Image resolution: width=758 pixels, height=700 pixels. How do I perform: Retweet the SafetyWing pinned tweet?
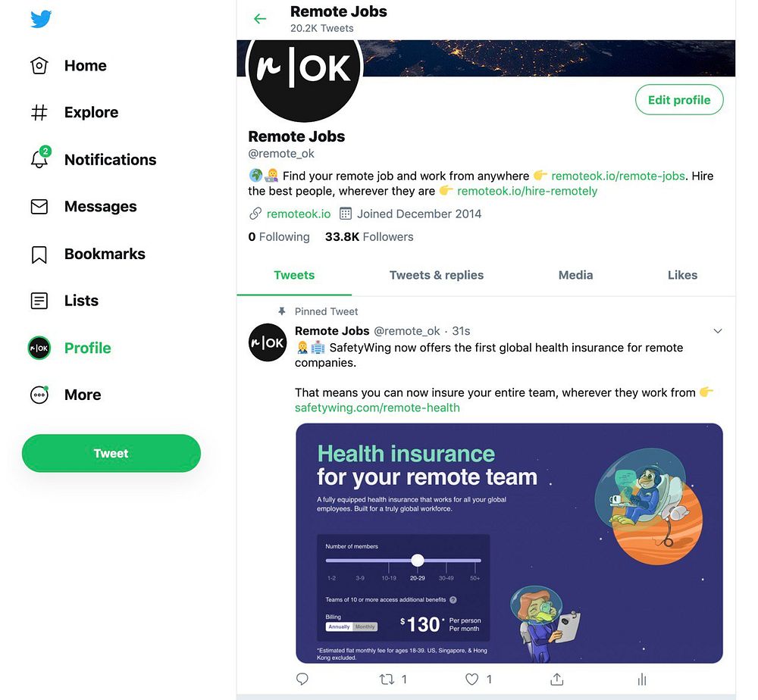point(387,680)
